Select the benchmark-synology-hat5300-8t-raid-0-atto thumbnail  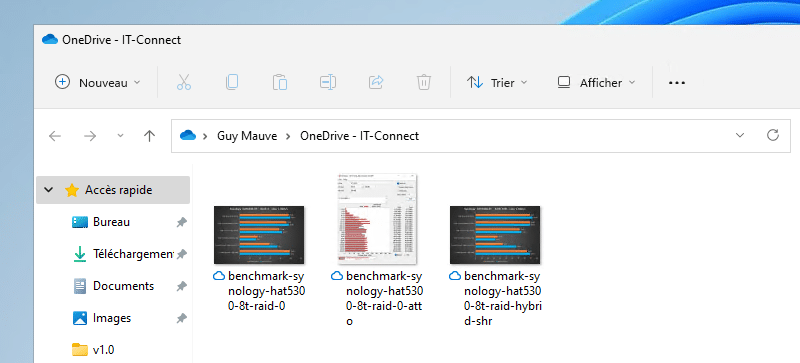pos(378,219)
